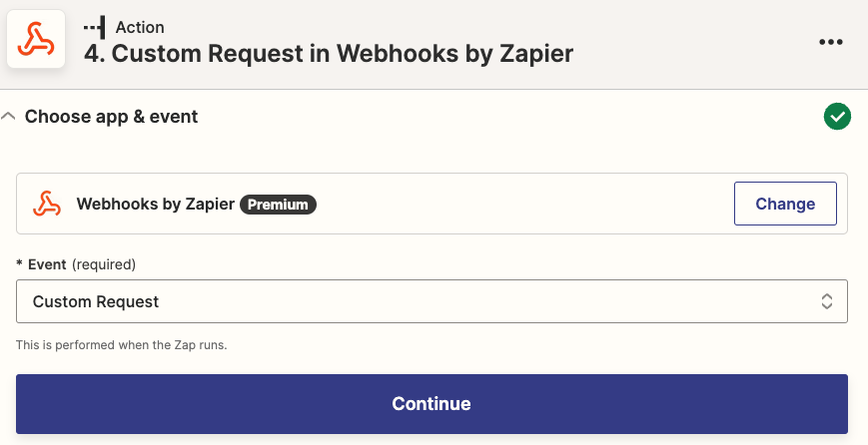
Task: Click empty space in the app selection row
Action: click(519, 205)
